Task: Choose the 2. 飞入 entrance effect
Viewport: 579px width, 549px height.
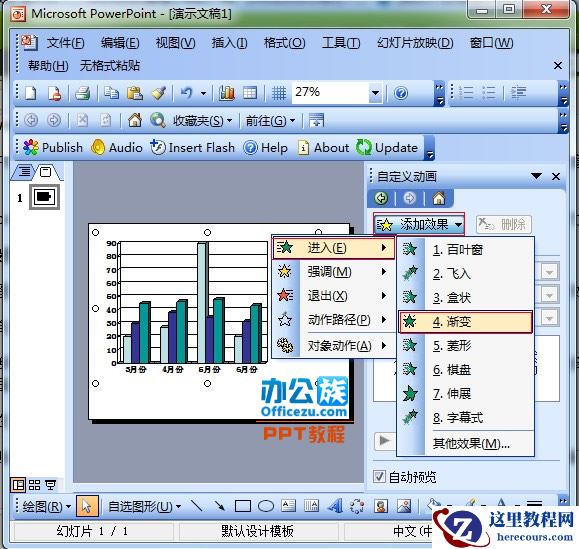Action: (x=466, y=274)
